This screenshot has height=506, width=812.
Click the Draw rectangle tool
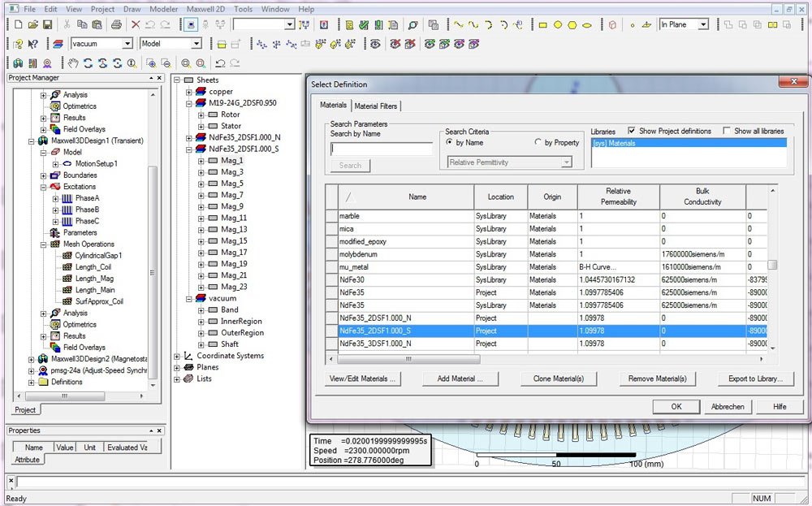pos(542,25)
